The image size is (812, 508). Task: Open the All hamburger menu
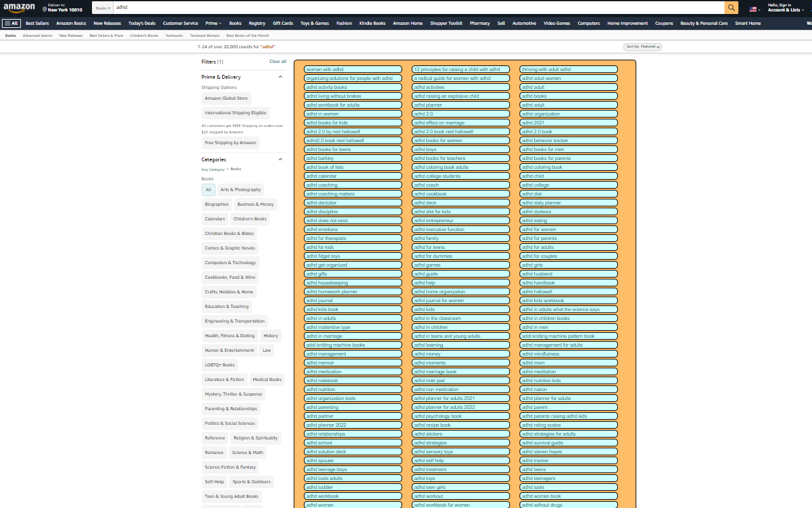pyautogui.click(x=11, y=23)
